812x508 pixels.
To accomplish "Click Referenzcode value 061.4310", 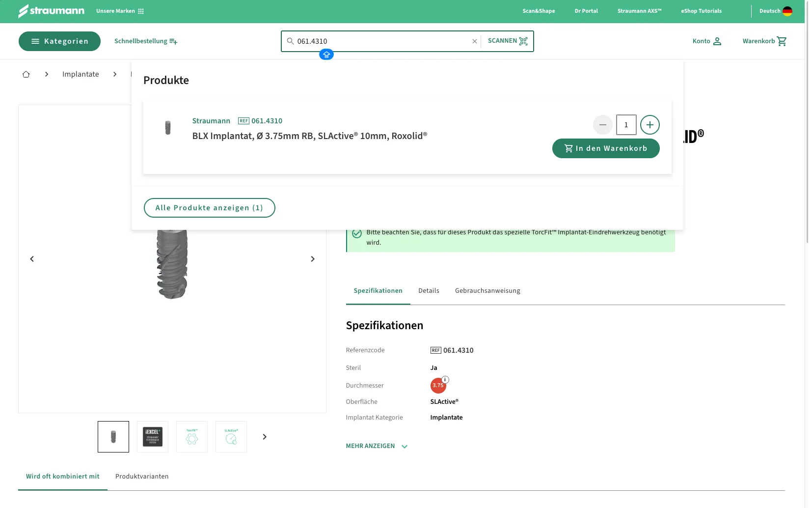I will pos(458,350).
